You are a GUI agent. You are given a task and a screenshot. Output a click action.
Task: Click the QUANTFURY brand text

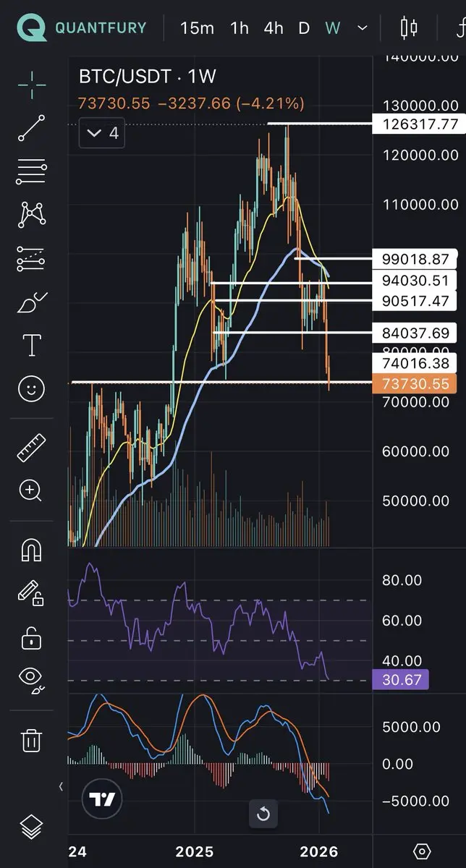(x=101, y=29)
